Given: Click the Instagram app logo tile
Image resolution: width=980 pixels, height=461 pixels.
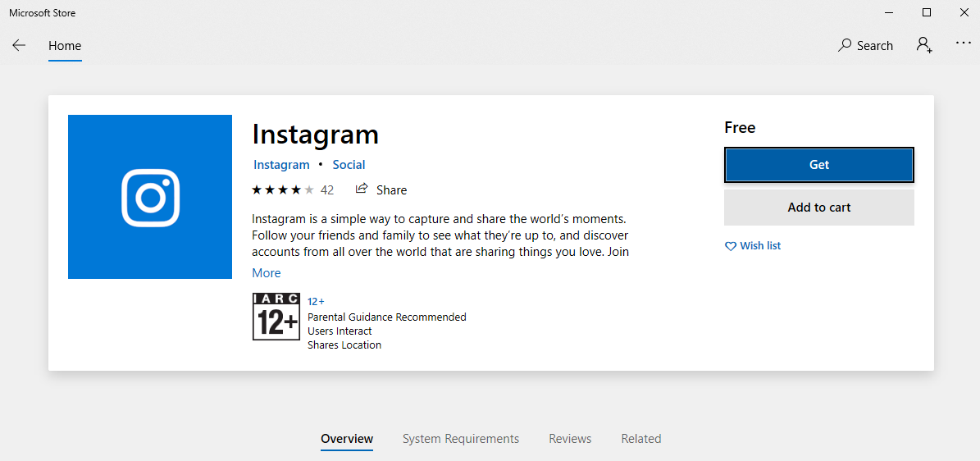Looking at the screenshot, I should pos(150,197).
